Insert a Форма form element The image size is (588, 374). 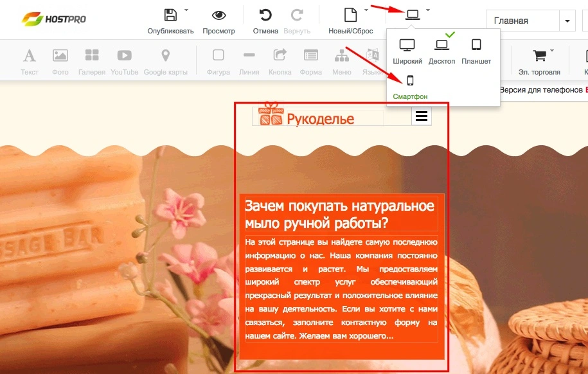point(311,62)
